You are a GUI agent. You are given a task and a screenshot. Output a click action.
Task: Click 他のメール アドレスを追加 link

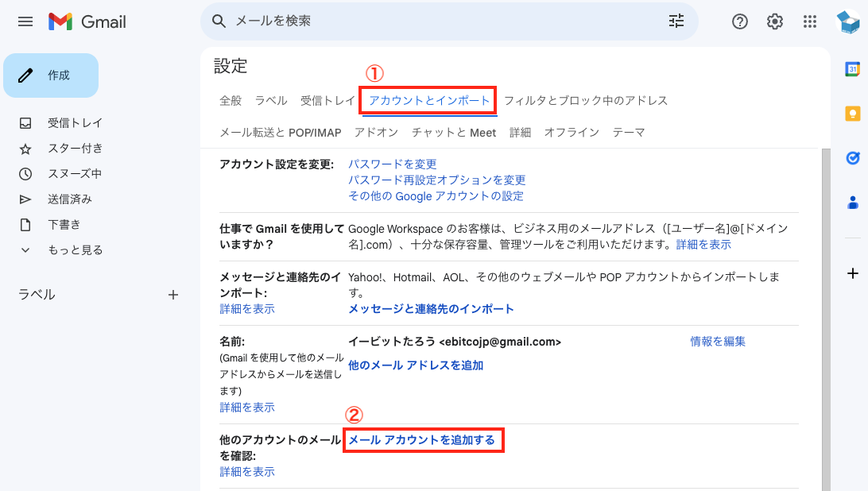pos(416,365)
